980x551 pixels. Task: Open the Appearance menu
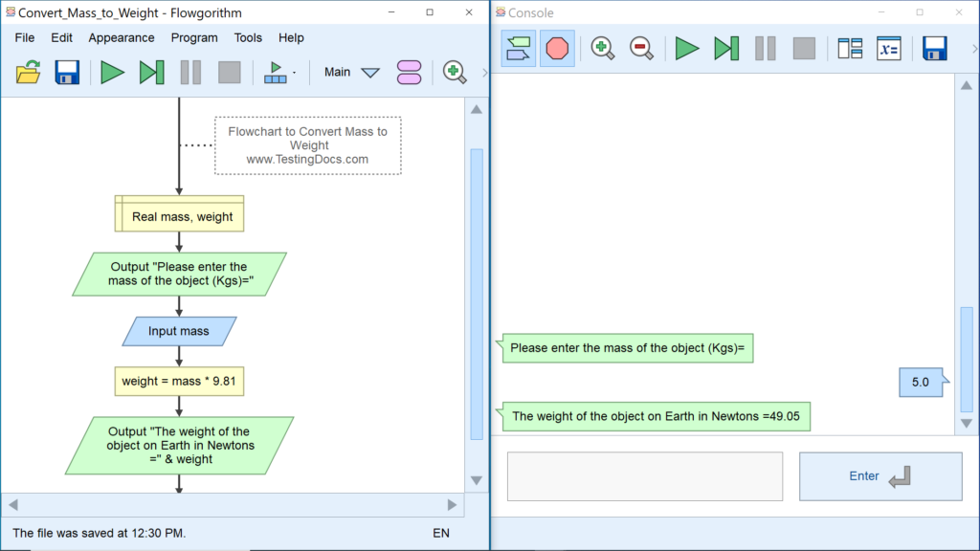(x=122, y=37)
